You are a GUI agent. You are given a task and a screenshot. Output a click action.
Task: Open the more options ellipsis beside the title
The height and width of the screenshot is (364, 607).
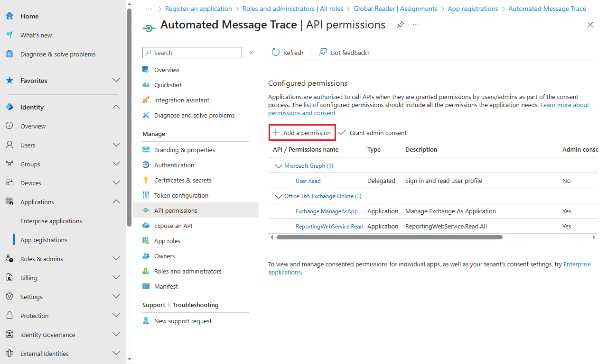click(x=416, y=25)
